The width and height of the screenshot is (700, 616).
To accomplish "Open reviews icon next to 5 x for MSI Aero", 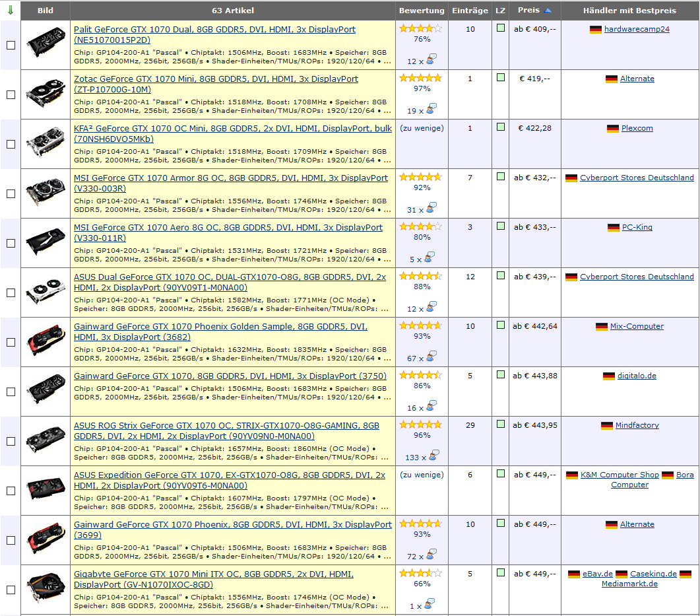I will (429, 257).
